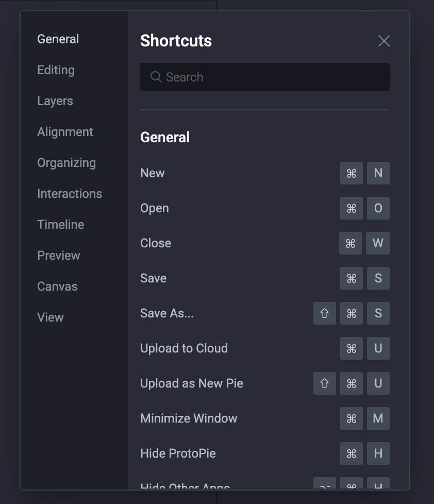
Task: Click the Shift key icon for Save As
Action: (325, 313)
